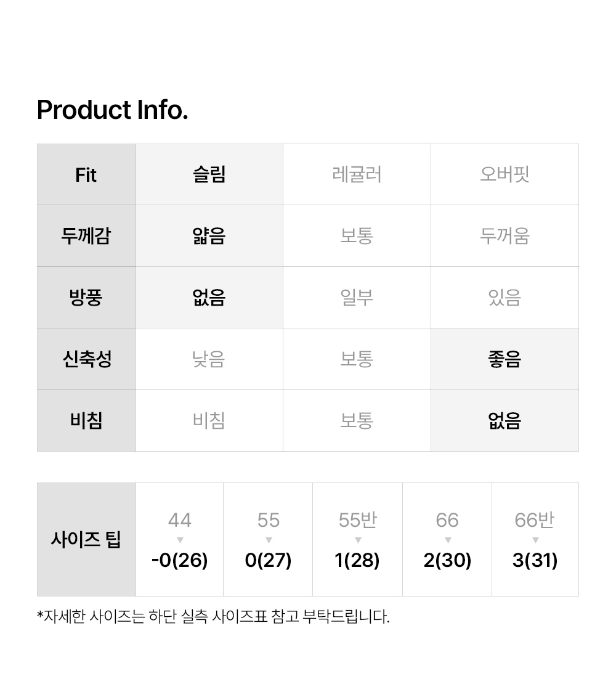Click the small arrow under size 44
Viewport: 616px width, 684px height.
point(180,540)
